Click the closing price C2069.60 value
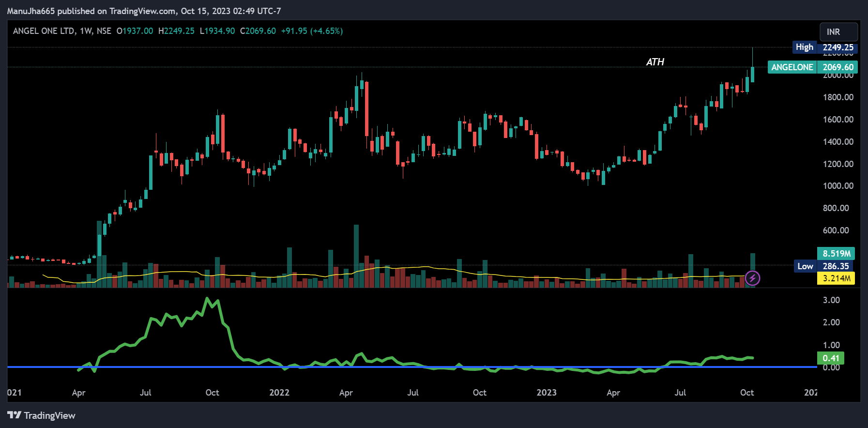Image resolution: width=868 pixels, height=428 pixels. [258, 31]
